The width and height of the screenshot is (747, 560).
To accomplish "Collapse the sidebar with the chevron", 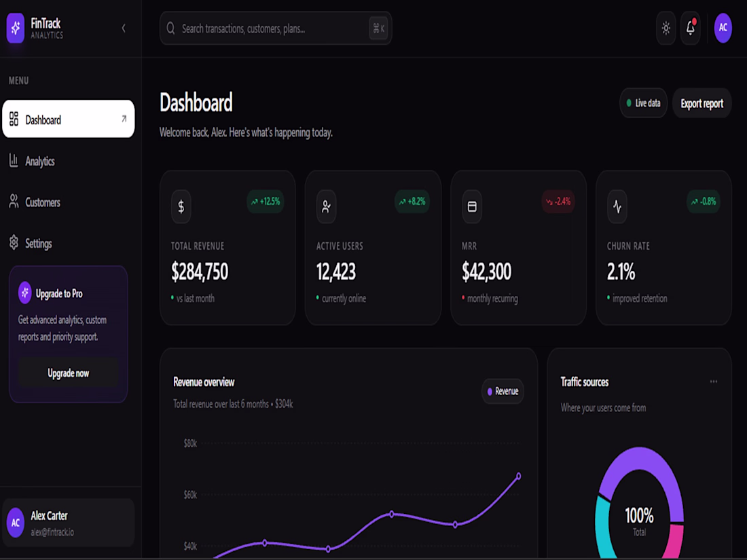I will click(x=124, y=28).
